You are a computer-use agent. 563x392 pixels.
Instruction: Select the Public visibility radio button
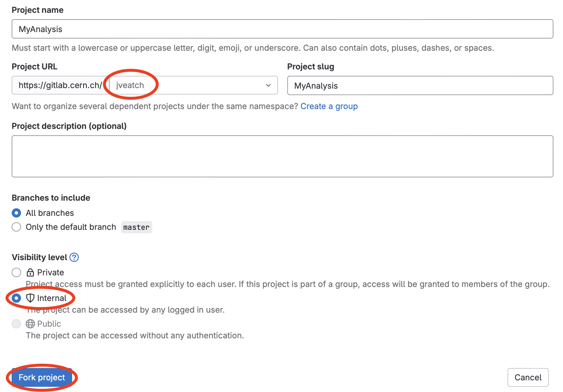pos(16,324)
